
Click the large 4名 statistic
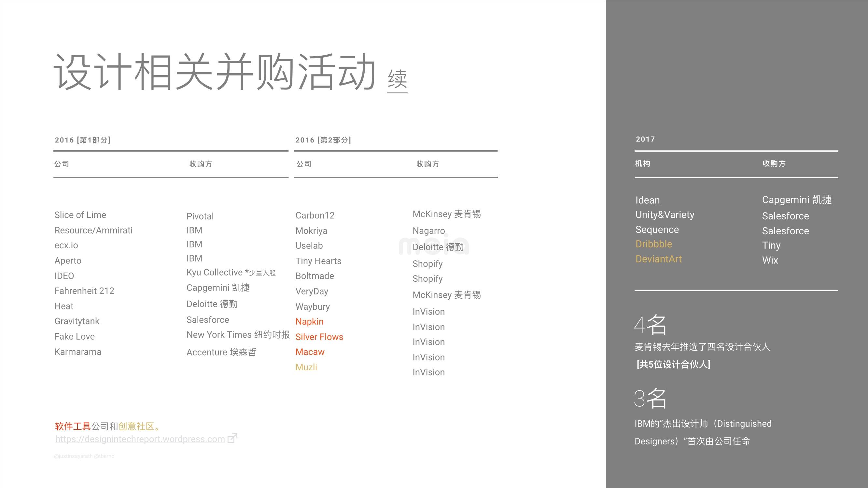point(650,325)
